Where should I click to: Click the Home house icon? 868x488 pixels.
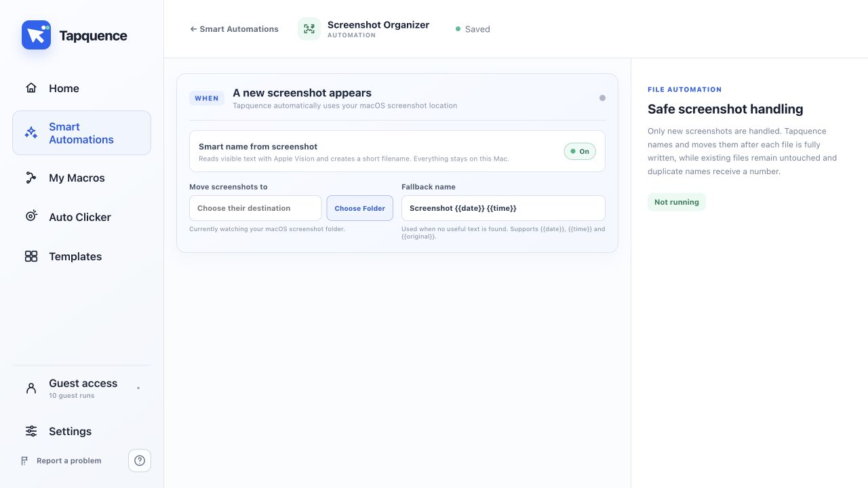tap(31, 88)
